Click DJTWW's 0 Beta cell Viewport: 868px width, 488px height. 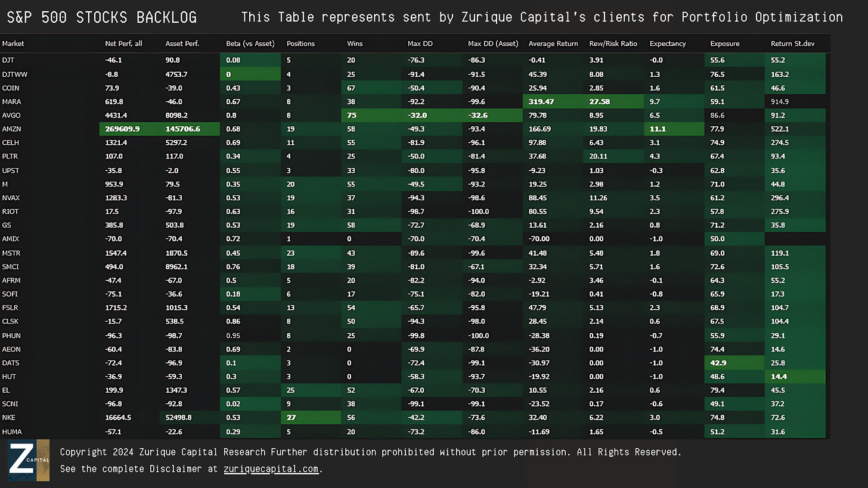pyautogui.click(x=250, y=74)
